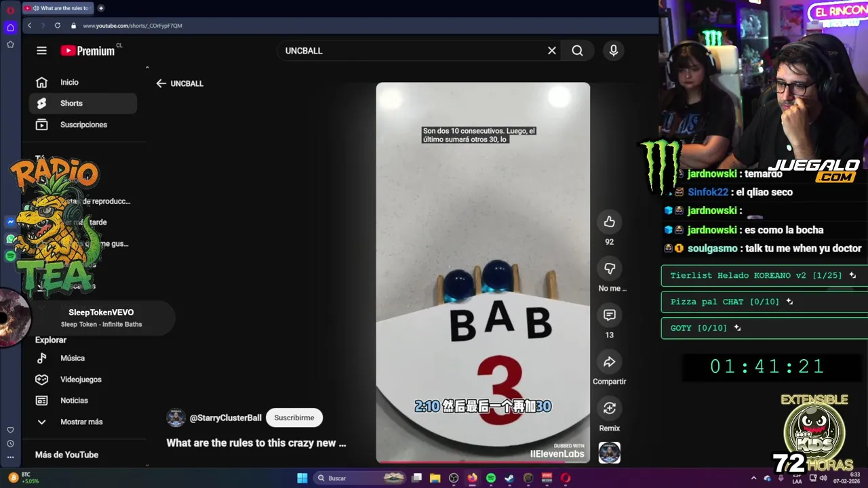Reload the page in browser

[x=57, y=25]
